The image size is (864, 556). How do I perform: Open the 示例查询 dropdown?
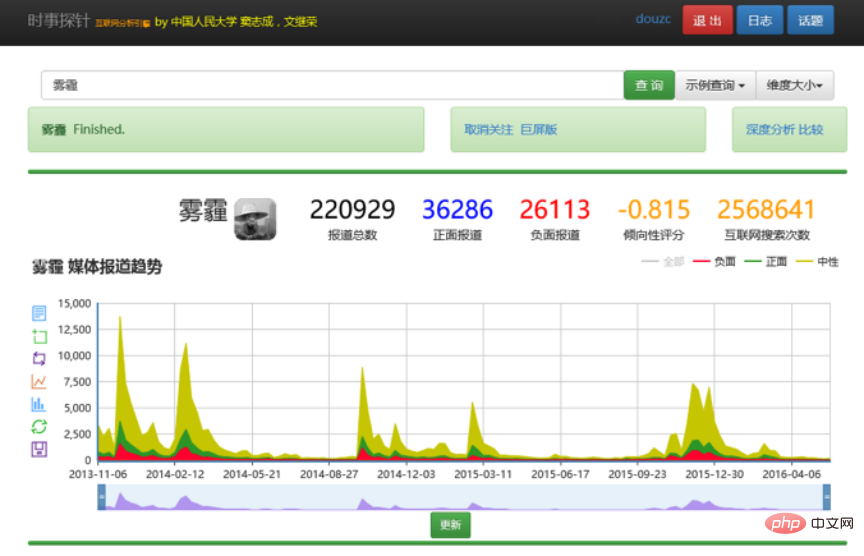(x=715, y=85)
